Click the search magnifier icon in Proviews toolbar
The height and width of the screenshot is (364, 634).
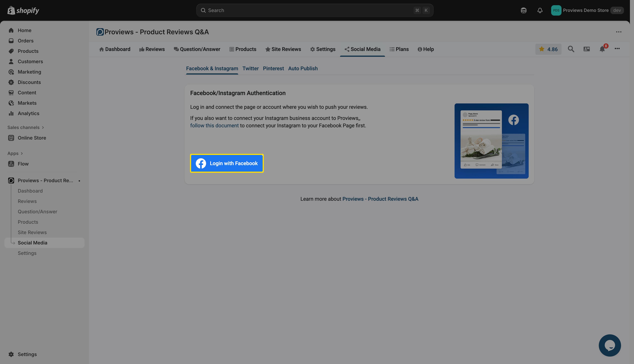[x=571, y=49]
